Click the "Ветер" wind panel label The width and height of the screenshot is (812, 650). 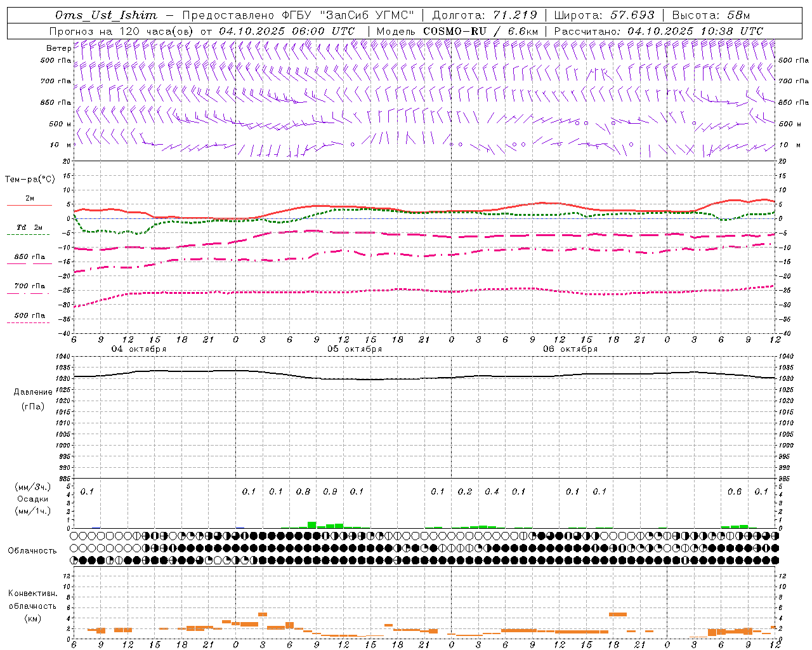[x=58, y=48]
